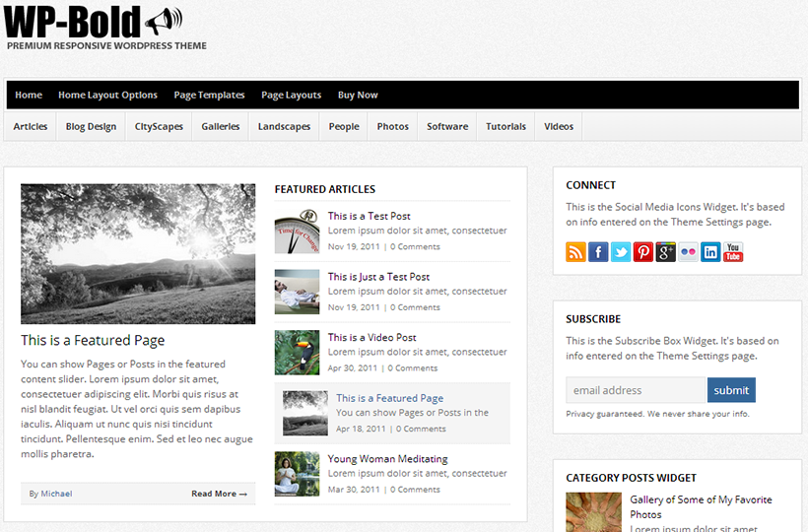808x532 pixels.
Task: Open 'This is Just a Test Post' article
Action: 378,277
